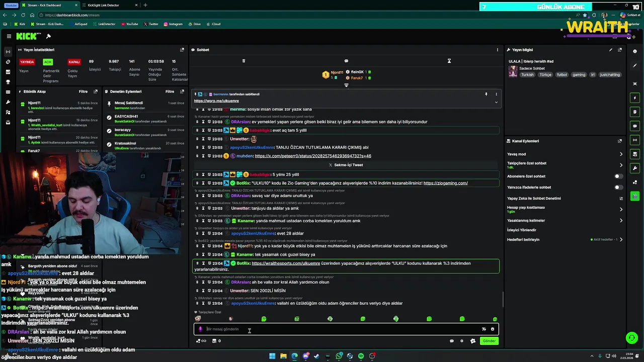Screen dimensions: 644x362
Task: Expand the pinned message with chevron
Action: [496, 102]
